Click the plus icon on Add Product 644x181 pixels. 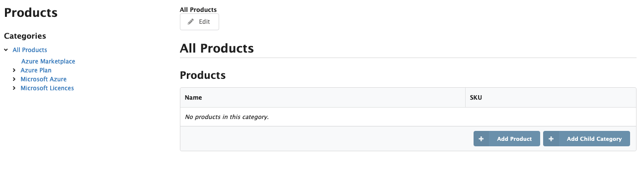481,139
